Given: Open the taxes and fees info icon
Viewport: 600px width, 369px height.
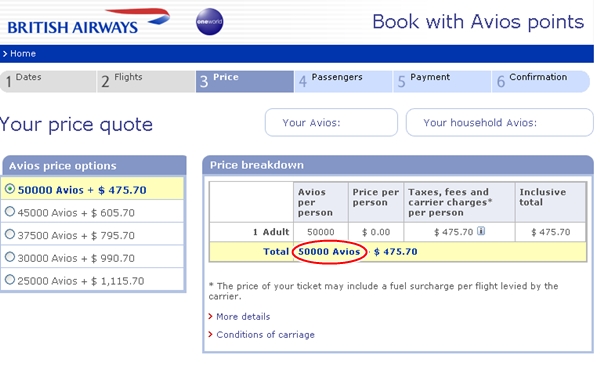Looking at the screenshot, I should click(481, 231).
